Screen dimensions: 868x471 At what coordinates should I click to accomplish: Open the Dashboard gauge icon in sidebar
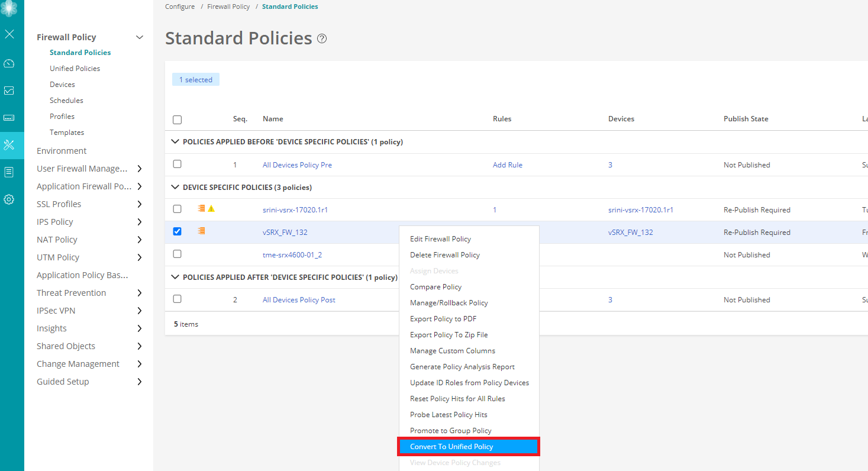(9, 63)
